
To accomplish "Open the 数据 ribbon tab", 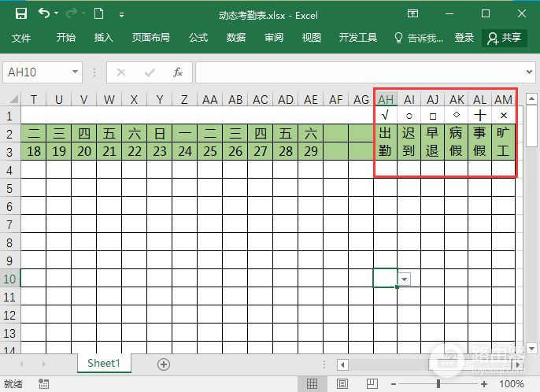I will [x=236, y=38].
